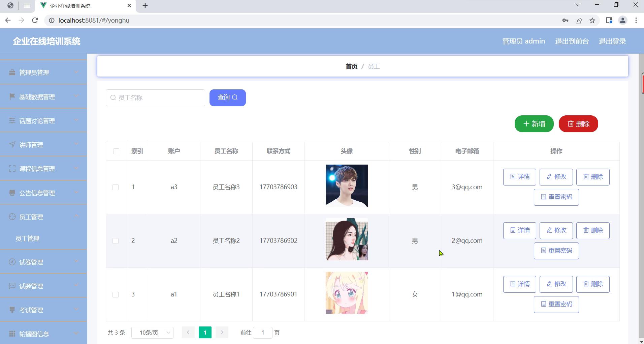The height and width of the screenshot is (344, 644).
Task: Close the 企业在线培训系统 browser tab
Action: point(129,6)
